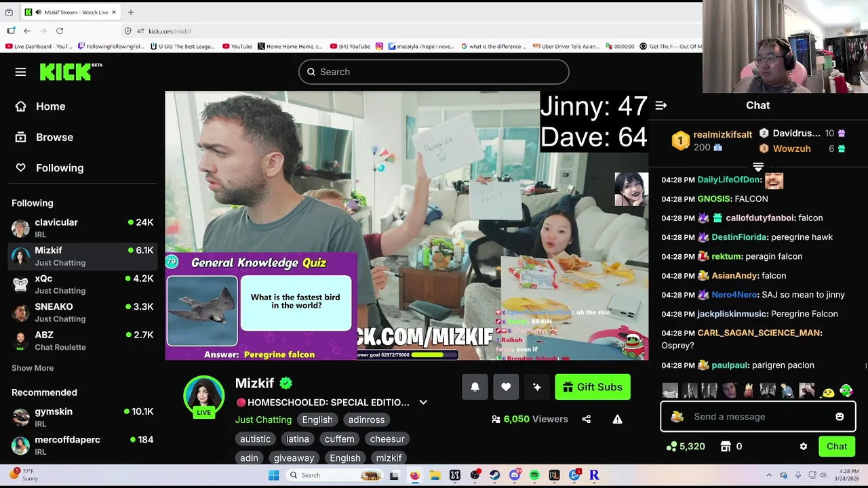Click the giveaway tag

click(x=294, y=458)
